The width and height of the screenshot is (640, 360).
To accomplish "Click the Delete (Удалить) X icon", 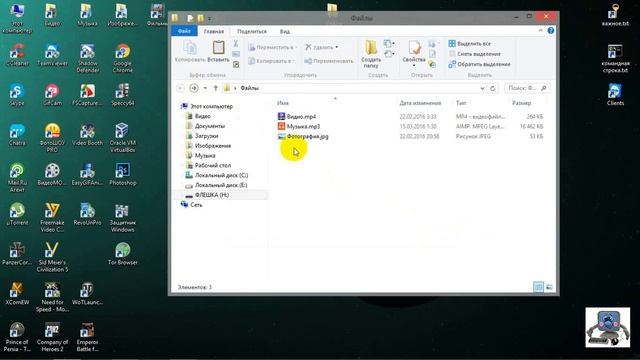I will click(x=308, y=47).
